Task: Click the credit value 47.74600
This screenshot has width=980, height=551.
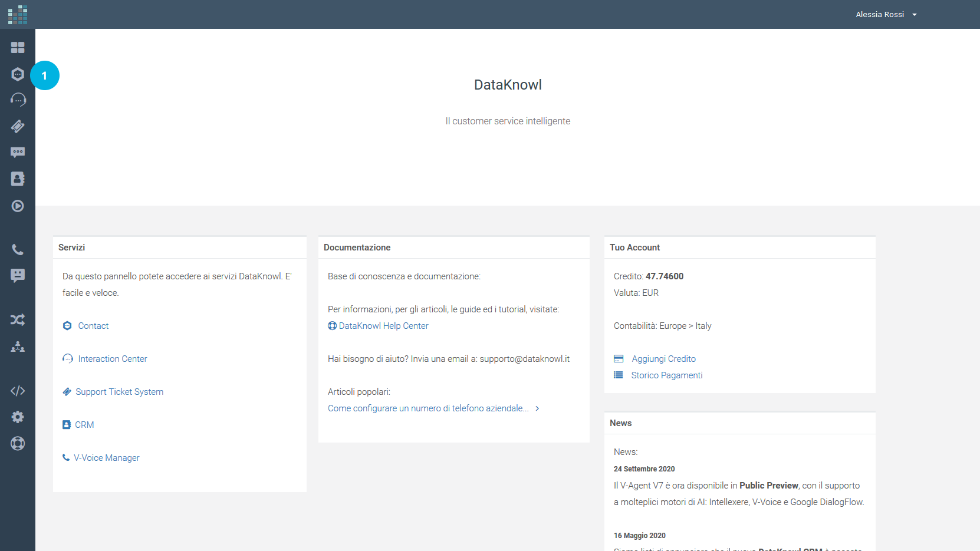Action: (x=665, y=276)
